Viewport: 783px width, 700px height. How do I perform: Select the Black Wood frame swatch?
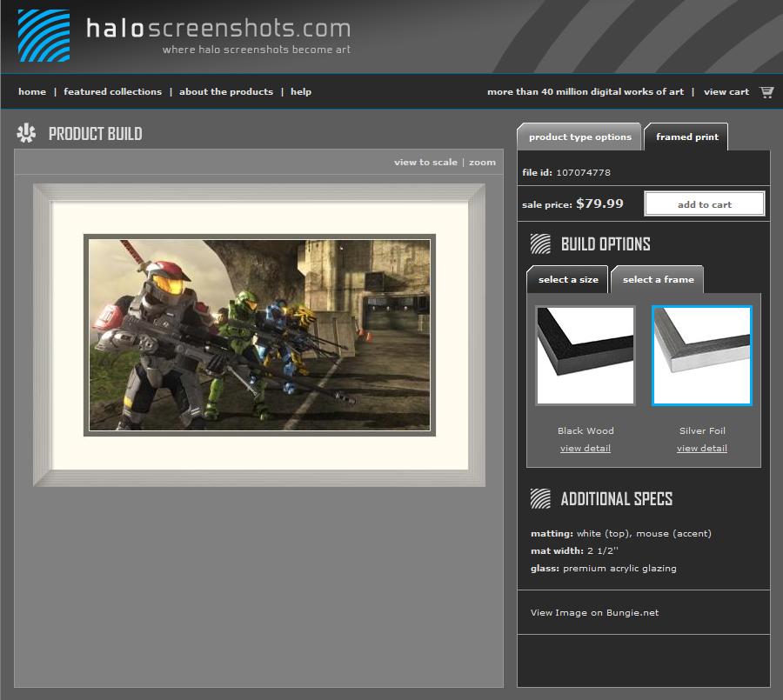(x=586, y=356)
